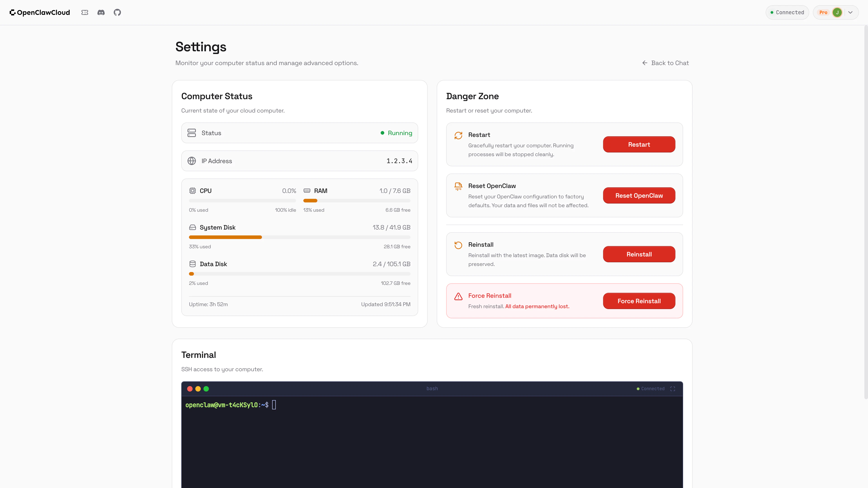The image size is (868, 488).
Task: Open the GitHub icon link
Action: (117, 12)
